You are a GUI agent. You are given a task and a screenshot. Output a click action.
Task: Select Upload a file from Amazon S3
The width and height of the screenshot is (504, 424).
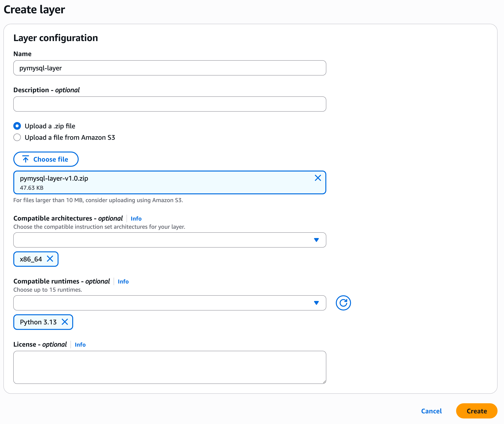pyautogui.click(x=17, y=137)
